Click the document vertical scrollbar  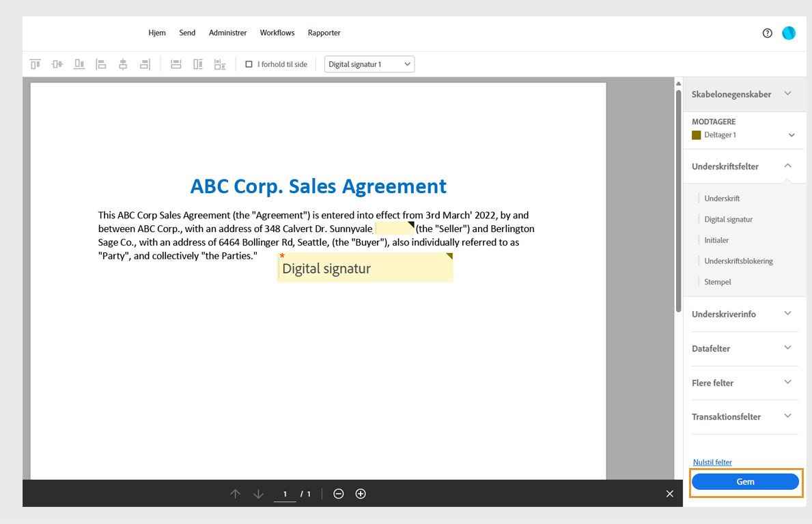[x=678, y=202]
